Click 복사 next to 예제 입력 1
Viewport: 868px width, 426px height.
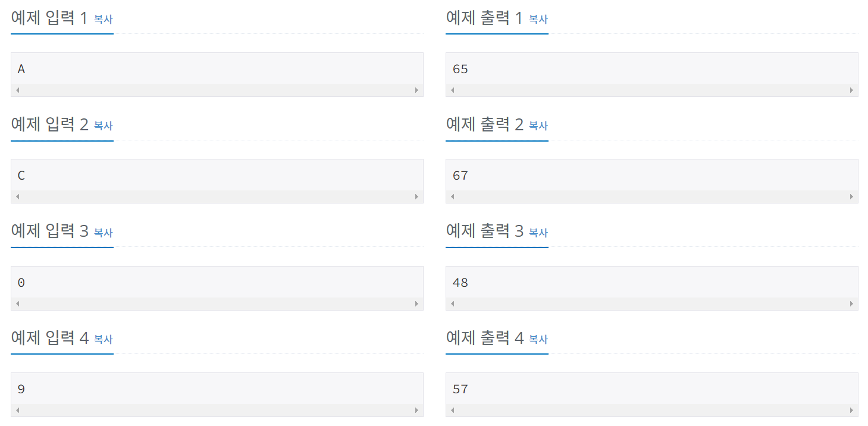[102, 19]
